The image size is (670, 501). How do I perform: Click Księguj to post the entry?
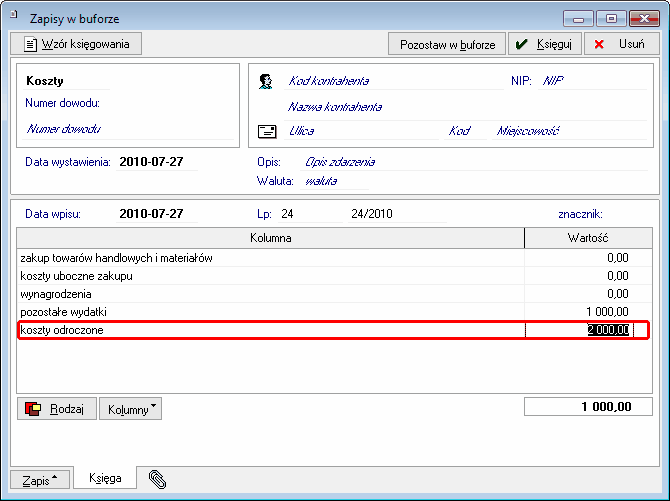point(543,45)
